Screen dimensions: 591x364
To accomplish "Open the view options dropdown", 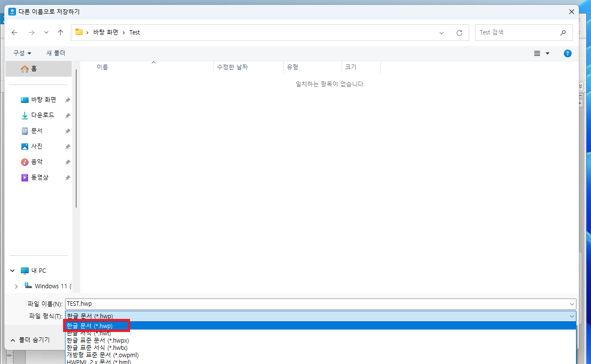I will pyautogui.click(x=541, y=53).
